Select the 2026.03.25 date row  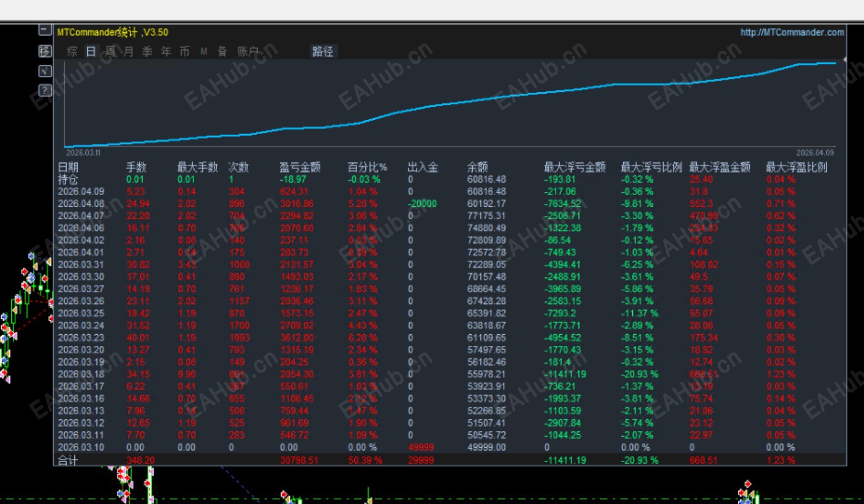click(81, 313)
